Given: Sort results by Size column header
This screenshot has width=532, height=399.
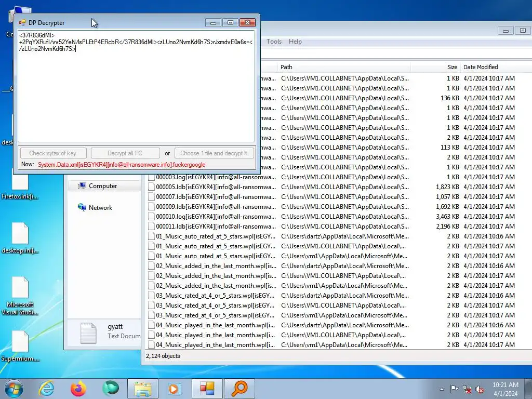Looking at the screenshot, I should pos(435,67).
